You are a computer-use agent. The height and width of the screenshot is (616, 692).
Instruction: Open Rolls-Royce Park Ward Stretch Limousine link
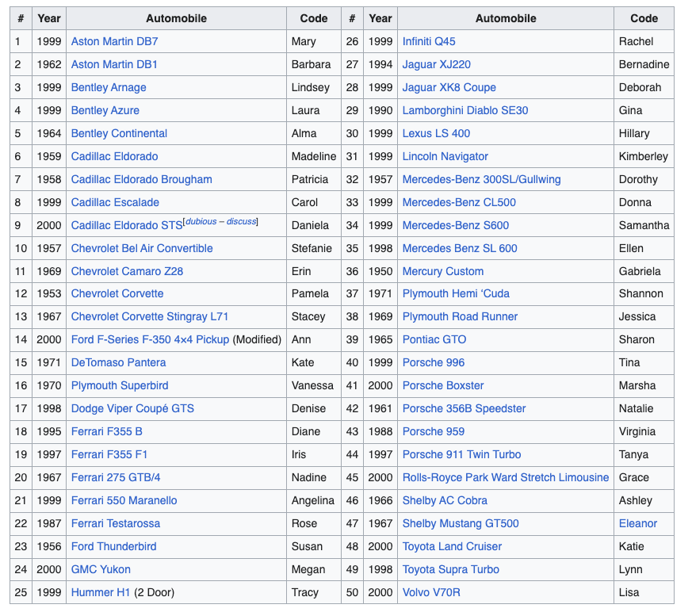point(505,477)
